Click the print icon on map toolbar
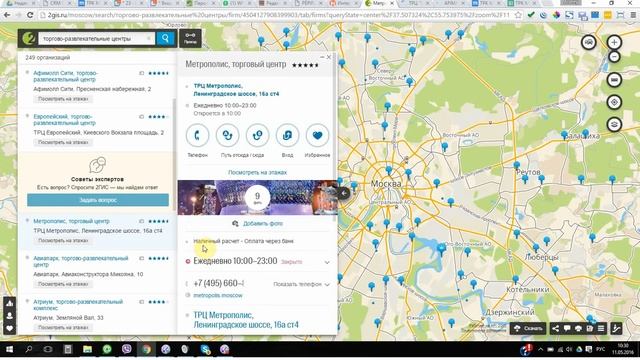 tap(578, 328)
